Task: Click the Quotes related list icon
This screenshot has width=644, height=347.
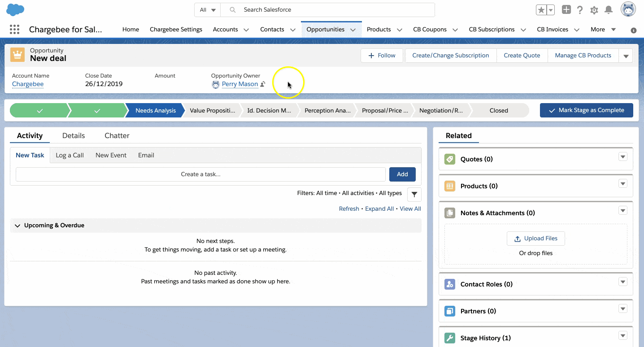Action: [449, 159]
